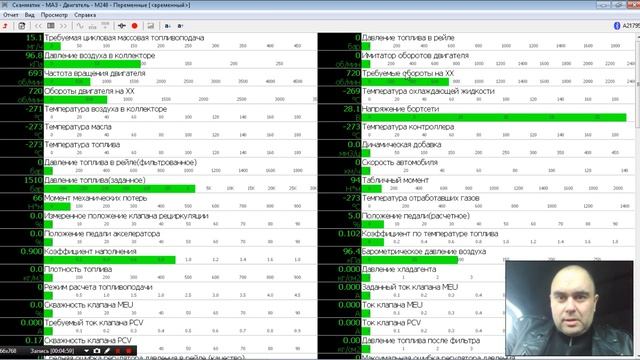Viewport: 640px width, 360px height.
Task: Click the min/max values toolbar icon
Action: tap(93, 26)
